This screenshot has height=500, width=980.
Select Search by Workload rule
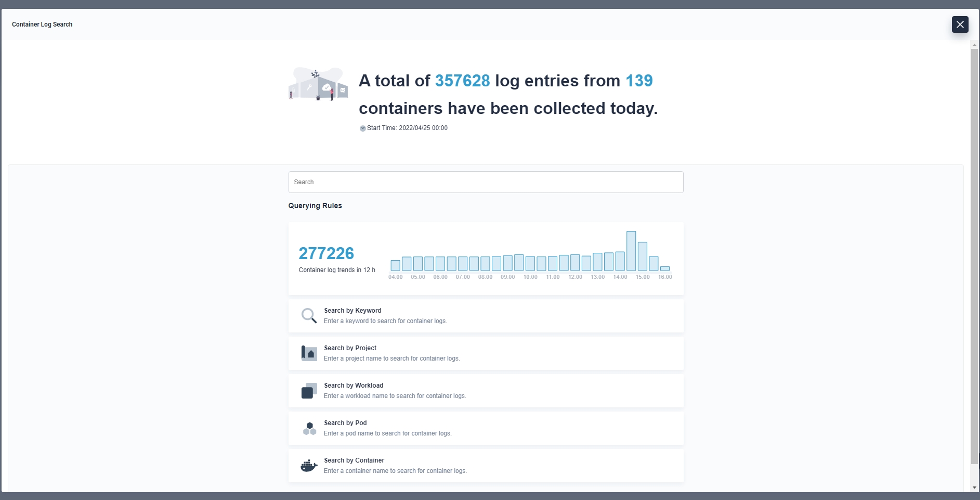pos(354,386)
